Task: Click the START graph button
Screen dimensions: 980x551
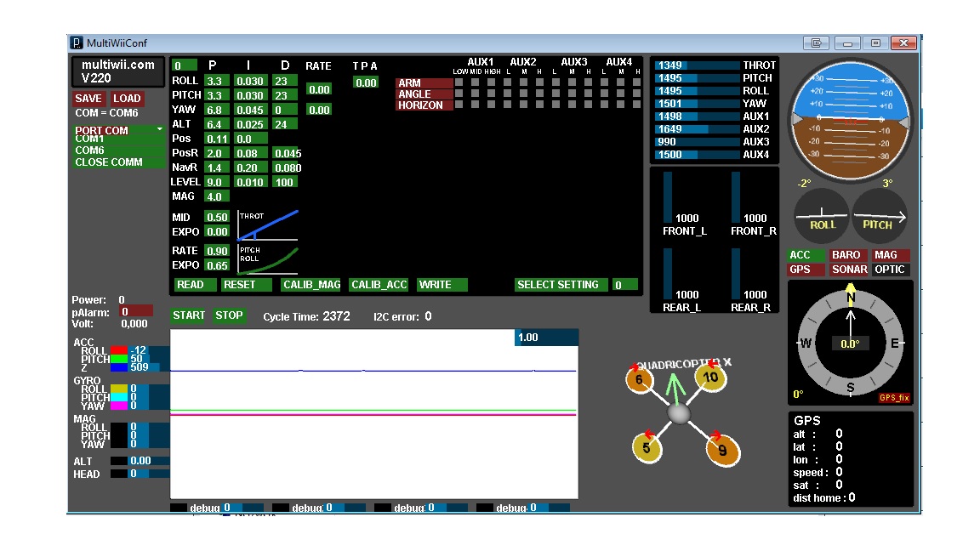Action: [x=189, y=315]
